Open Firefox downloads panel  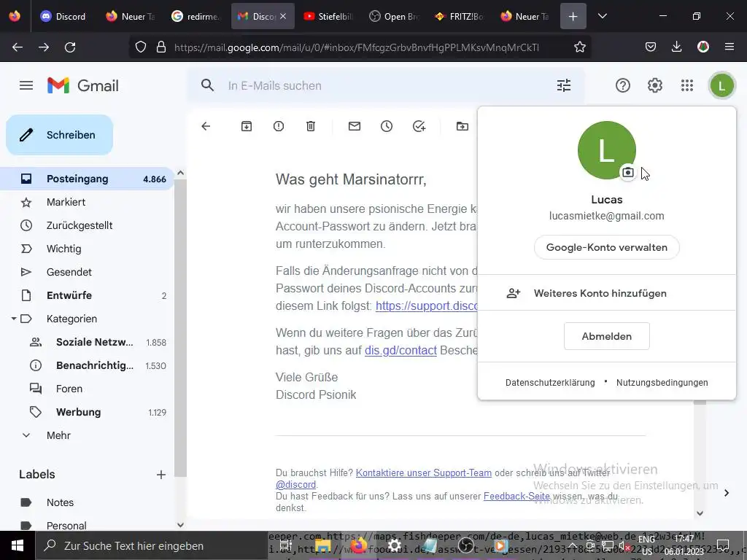tap(676, 47)
